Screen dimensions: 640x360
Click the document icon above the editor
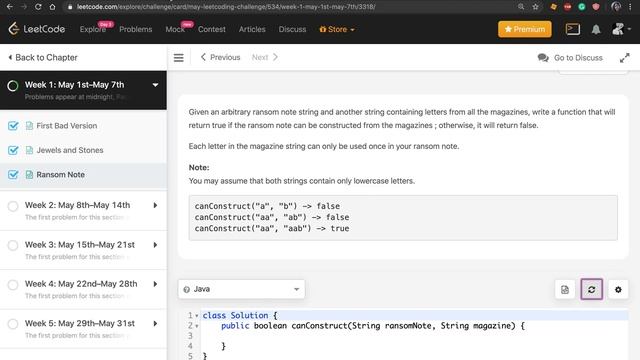pyautogui.click(x=565, y=289)
